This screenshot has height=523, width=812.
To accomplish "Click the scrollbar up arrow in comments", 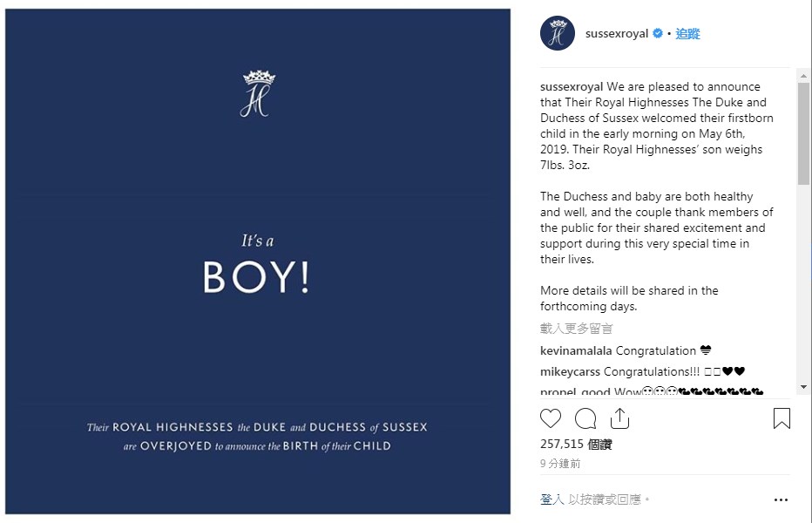I will 803,76.
